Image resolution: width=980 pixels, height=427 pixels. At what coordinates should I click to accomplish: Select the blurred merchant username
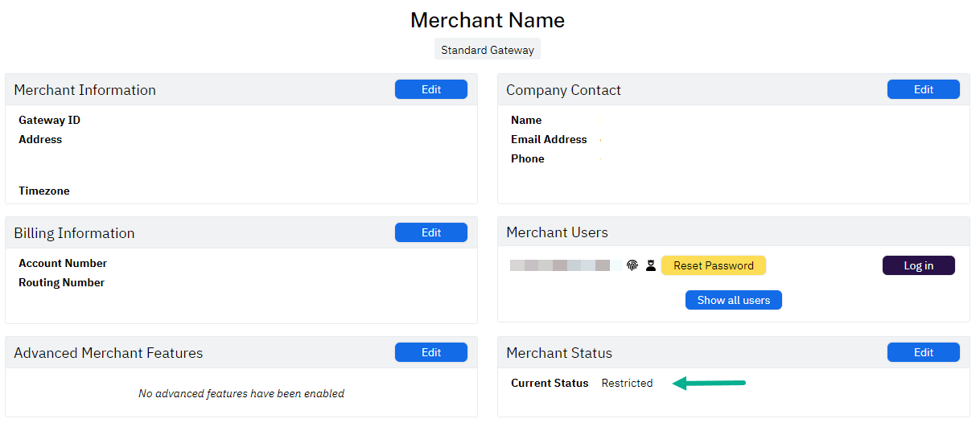(x=560, y=265)
